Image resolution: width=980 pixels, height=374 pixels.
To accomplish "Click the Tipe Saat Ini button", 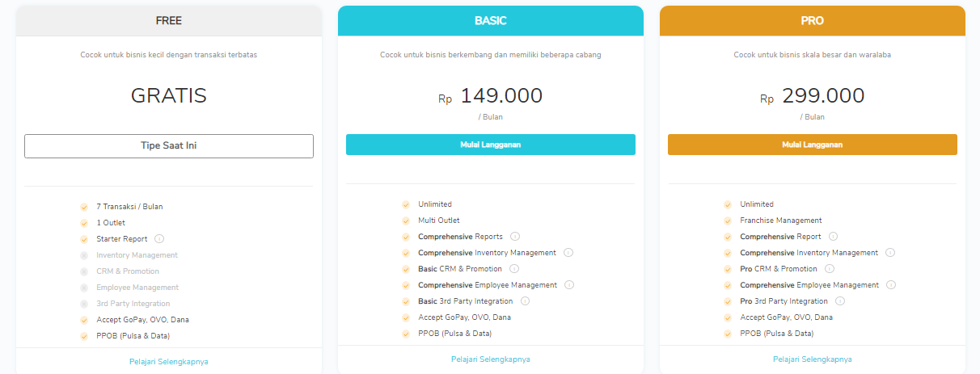I will tap(169, 146).
